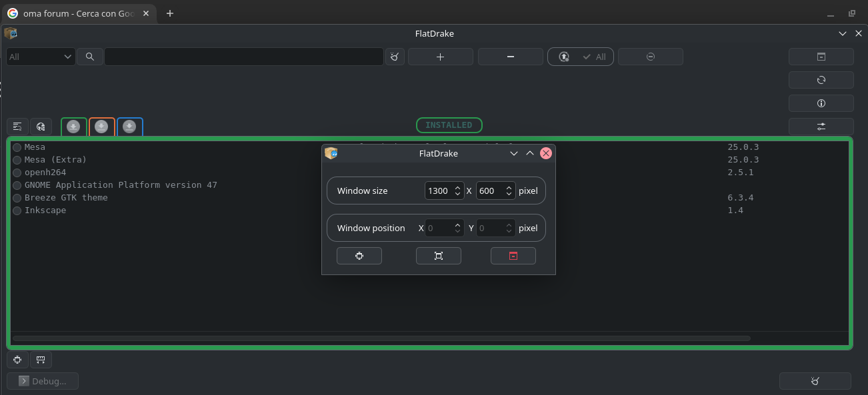The height and width of the screenshot is (395, 868).
Task: Click the orange-bordered download button
Action: click(x=101, y=127)
